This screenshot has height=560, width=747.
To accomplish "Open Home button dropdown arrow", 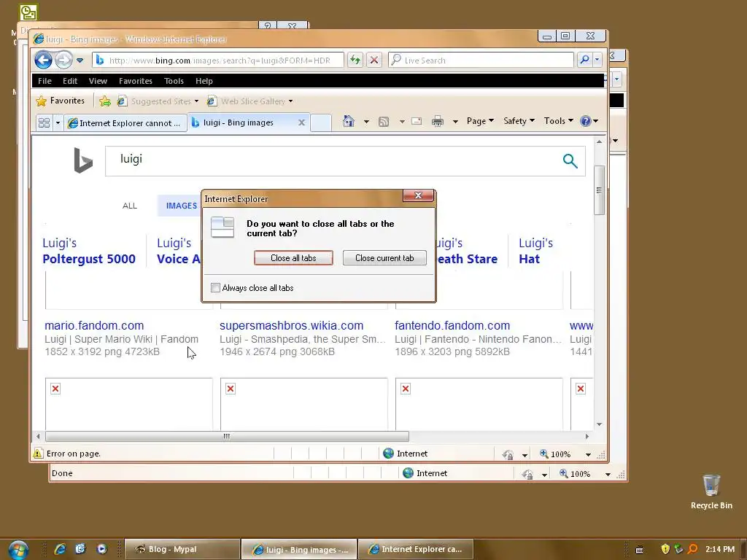I will tap(366, 122).
